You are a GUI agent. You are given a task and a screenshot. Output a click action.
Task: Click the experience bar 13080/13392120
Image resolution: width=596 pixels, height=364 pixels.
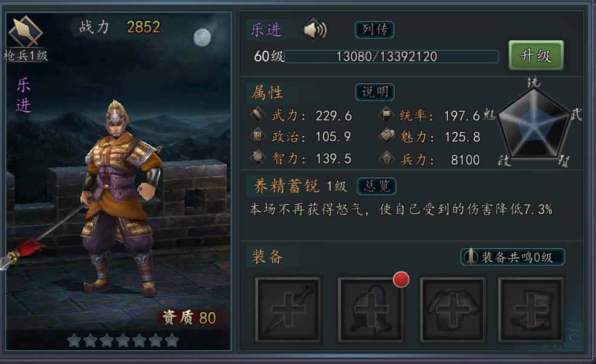pyautogui.click(x=392, y=57)
